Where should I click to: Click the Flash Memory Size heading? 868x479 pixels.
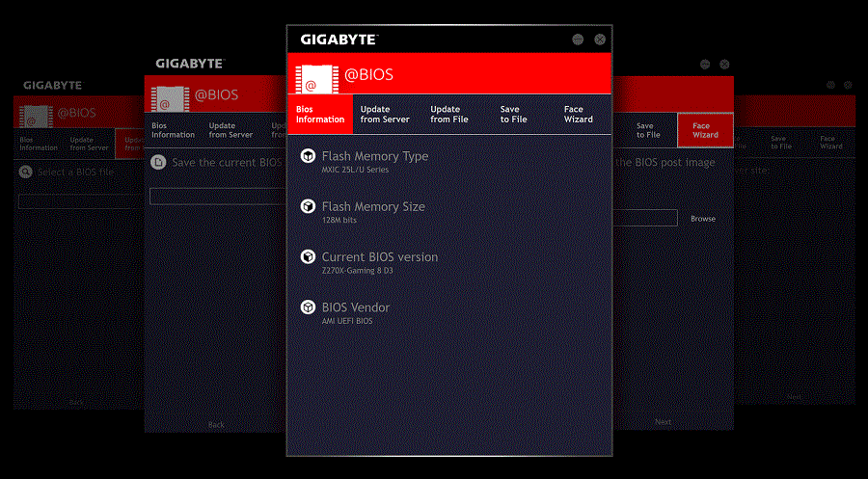point(373,206)
